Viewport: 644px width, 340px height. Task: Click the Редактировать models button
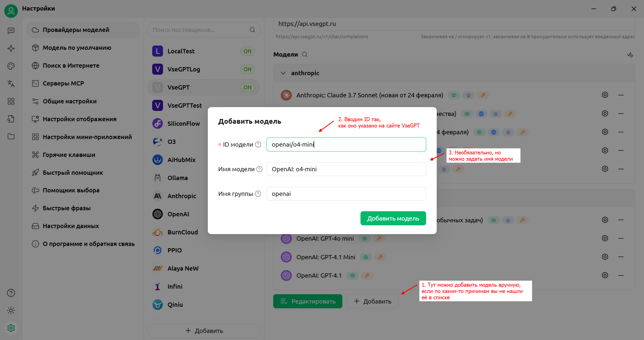[x=308, y=301]
